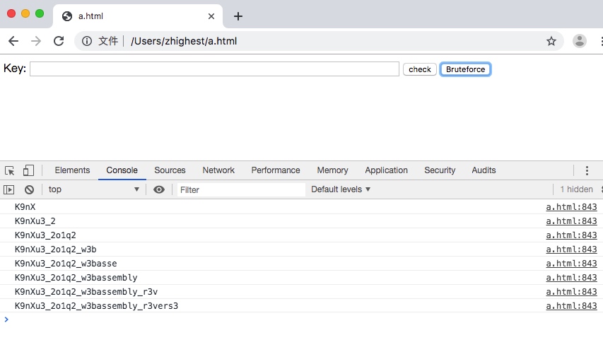Open a new browser tab

[x=238, y=16]
